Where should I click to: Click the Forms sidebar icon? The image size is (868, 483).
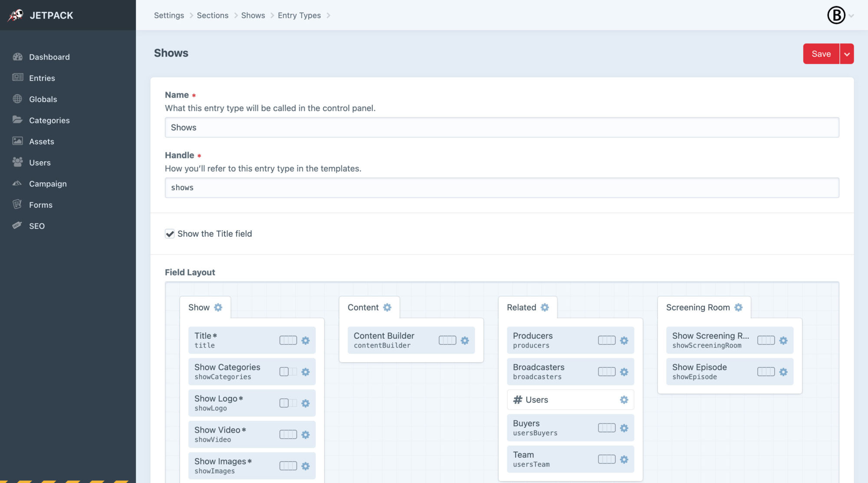(17, 205)
